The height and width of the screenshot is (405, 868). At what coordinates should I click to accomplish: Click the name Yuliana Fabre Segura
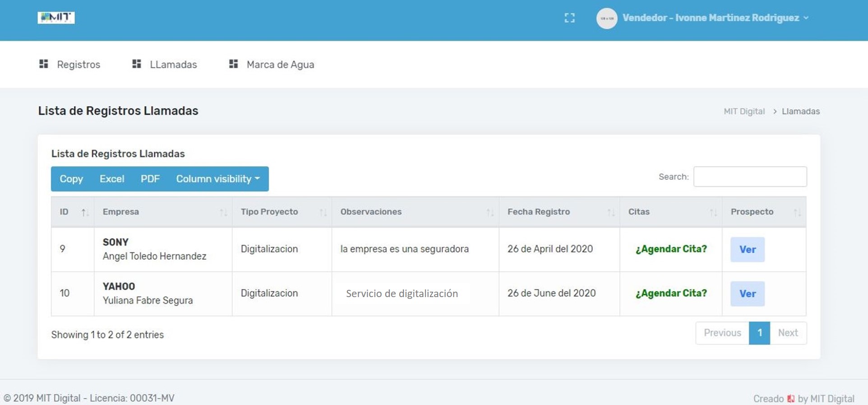click(x=148, y=300)
